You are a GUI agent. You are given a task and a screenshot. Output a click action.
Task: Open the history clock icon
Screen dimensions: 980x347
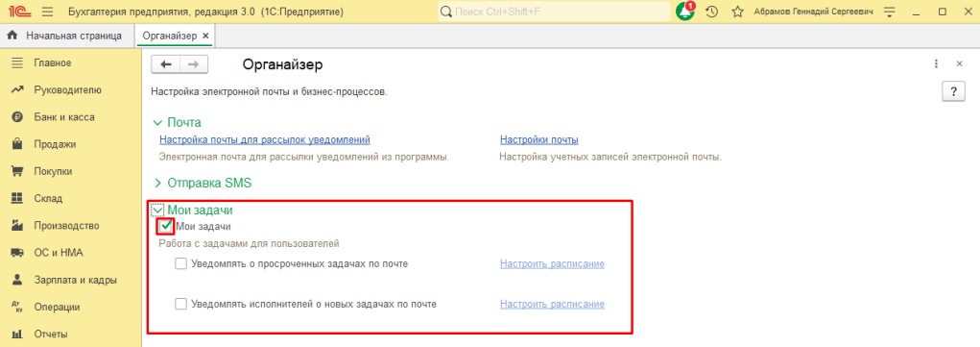pyautogui.click(x=711, y=12)
